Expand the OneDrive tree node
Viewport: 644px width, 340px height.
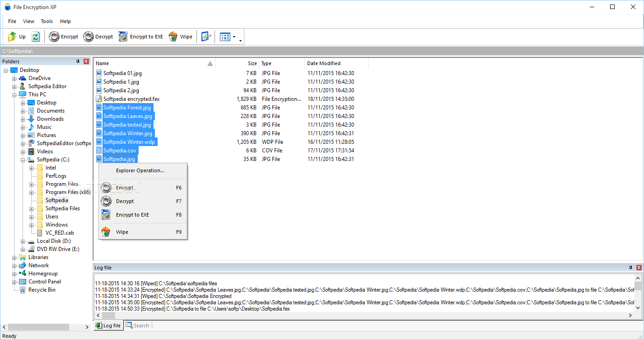pos(14,78)
